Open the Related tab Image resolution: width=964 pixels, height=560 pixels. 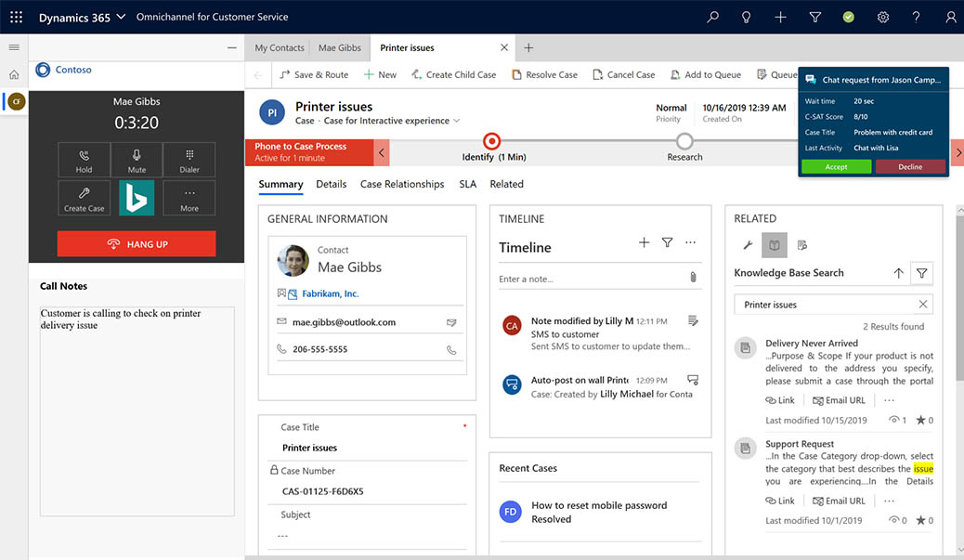(x=506, y=184)
